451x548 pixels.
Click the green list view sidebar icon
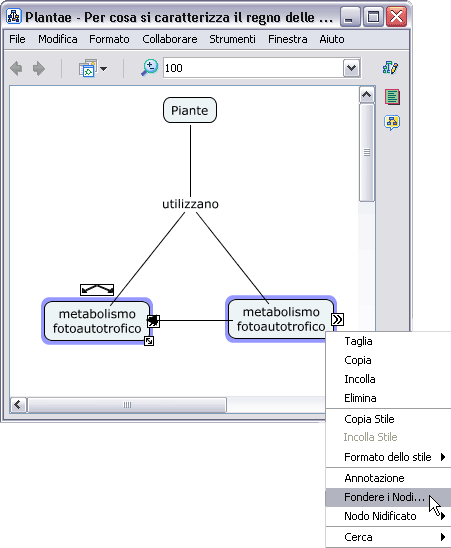(392, 97)
